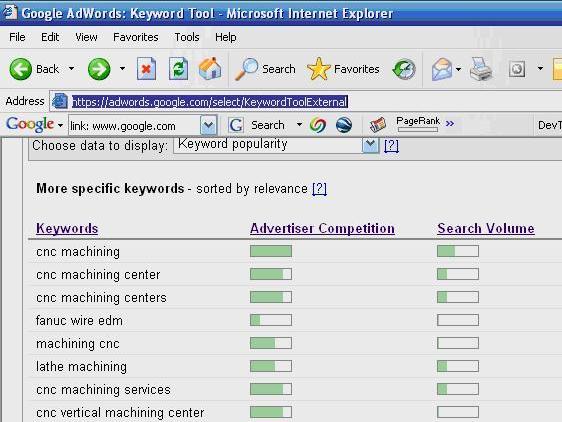Click competition bar for cnc machining

point(271,251)
